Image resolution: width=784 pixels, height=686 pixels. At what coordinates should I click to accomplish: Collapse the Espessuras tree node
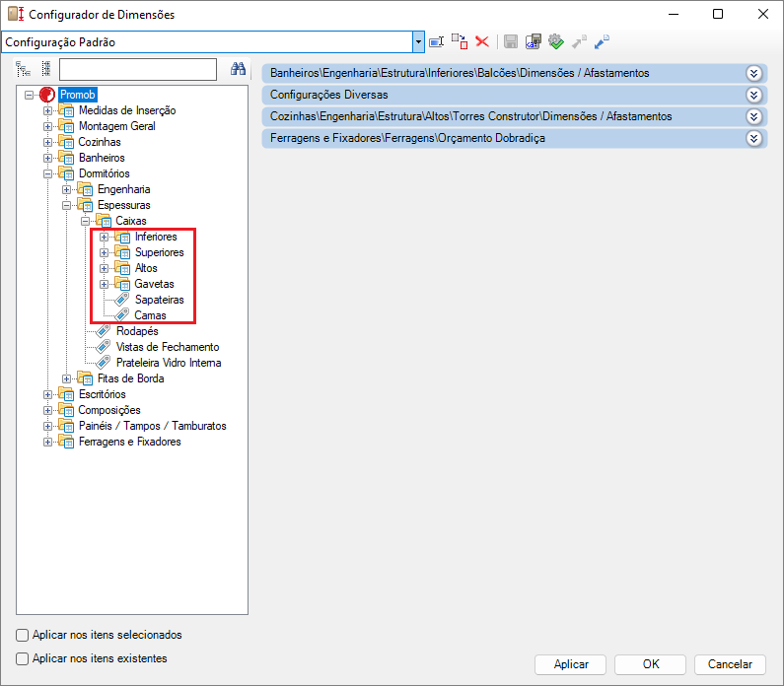tap(66, 205)
